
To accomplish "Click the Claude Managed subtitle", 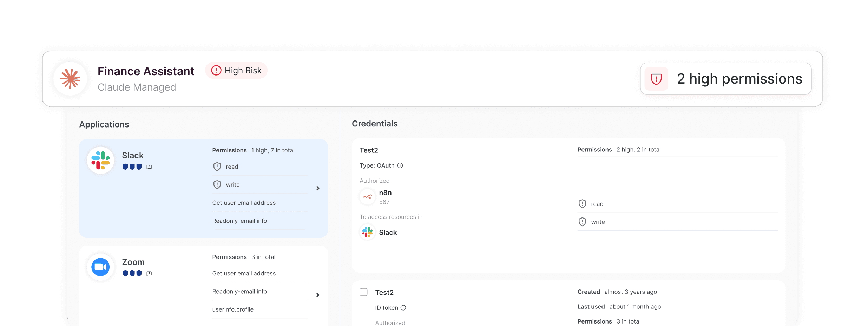I will pyautogui.click(x=137, y=87).
